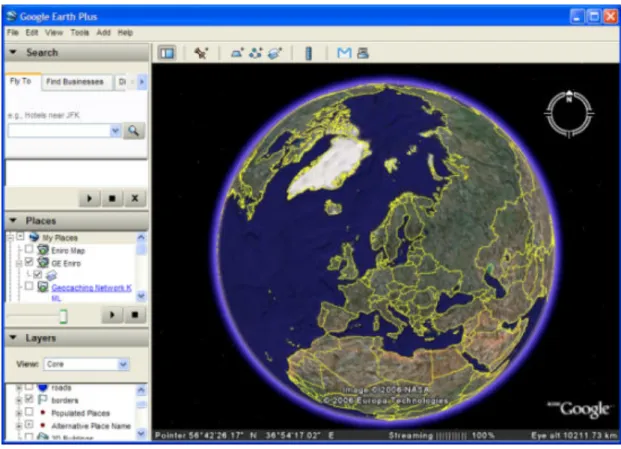Enable the Populated Places layer checkbox
This screenshot has width=621, height=449.
tap(29, 412)
